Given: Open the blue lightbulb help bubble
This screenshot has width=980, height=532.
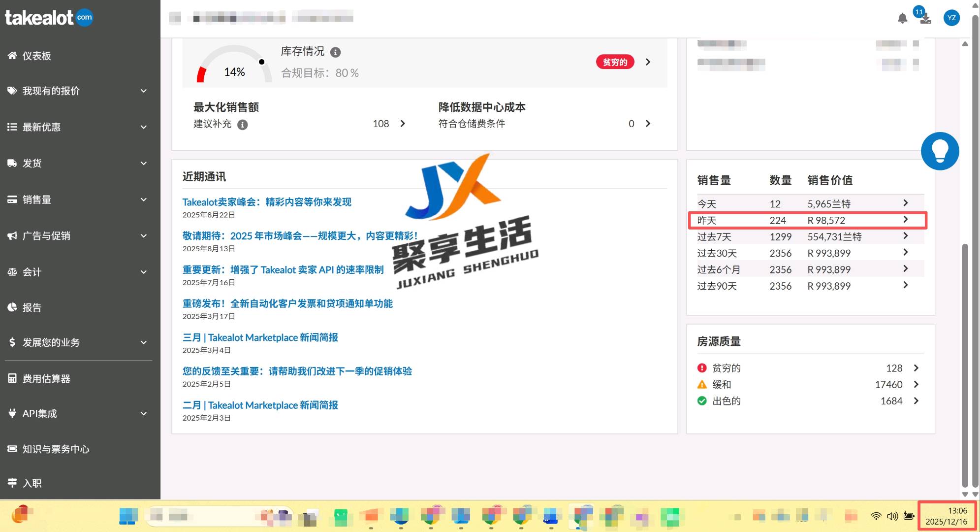Looking at the screenshot, I should click(x=941, y=151).
